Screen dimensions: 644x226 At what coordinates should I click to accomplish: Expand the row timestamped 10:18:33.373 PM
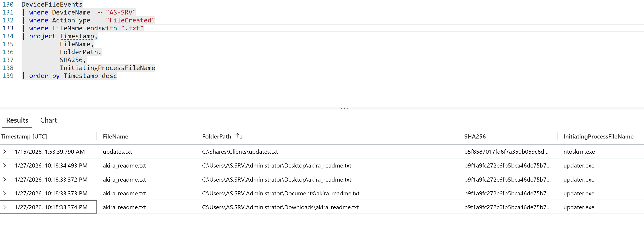coord(5,193)
